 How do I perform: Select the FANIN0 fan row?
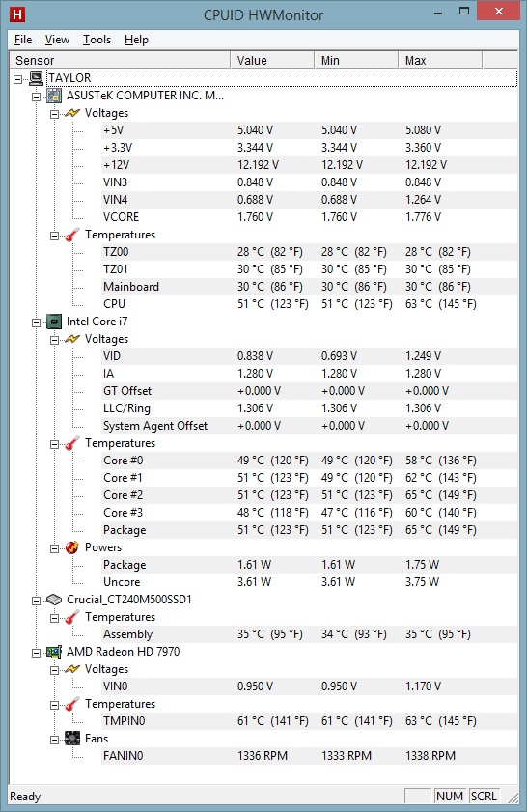point(310,756)
